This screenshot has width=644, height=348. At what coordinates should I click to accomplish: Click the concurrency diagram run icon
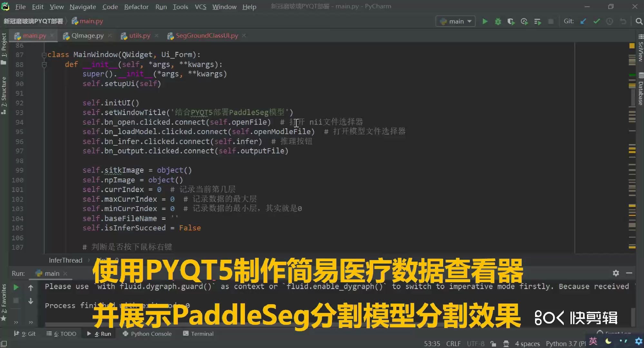click(x=537, y=21)
